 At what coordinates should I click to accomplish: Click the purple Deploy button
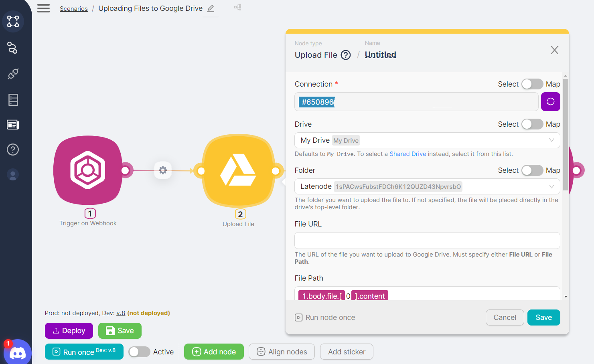[69, 331]
